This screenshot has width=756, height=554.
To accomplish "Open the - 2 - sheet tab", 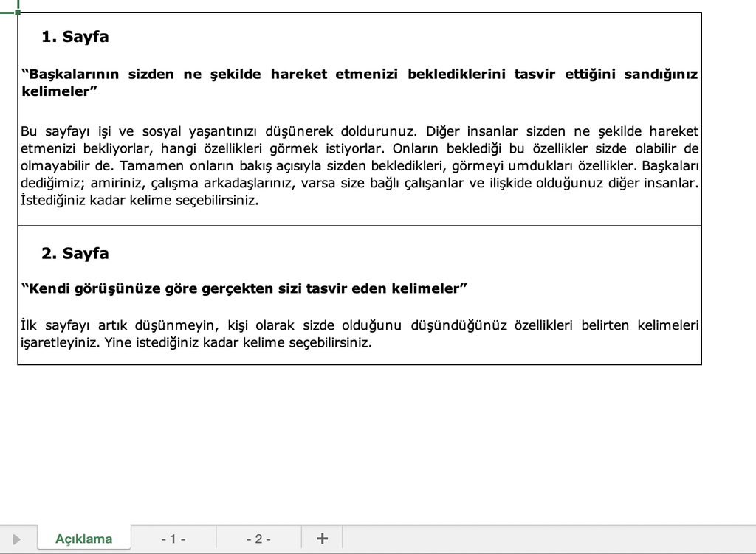I will pyautogui.click(x=258, y=538).
